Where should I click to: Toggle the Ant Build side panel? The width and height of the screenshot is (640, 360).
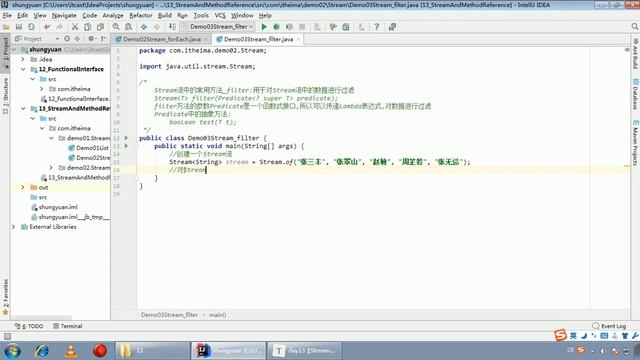coord(636,53)
